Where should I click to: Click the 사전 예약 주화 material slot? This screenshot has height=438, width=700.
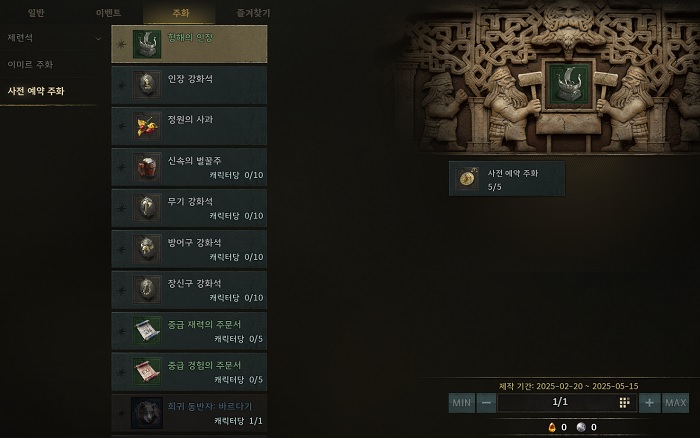click(507, 179)
